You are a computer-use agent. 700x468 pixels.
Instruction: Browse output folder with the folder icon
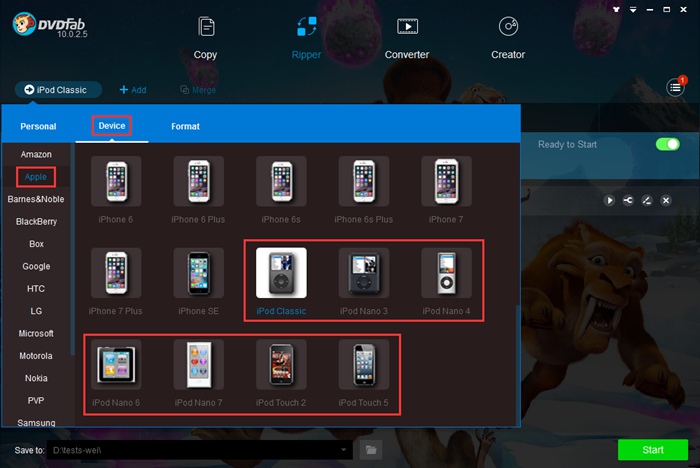coord(371,450)
